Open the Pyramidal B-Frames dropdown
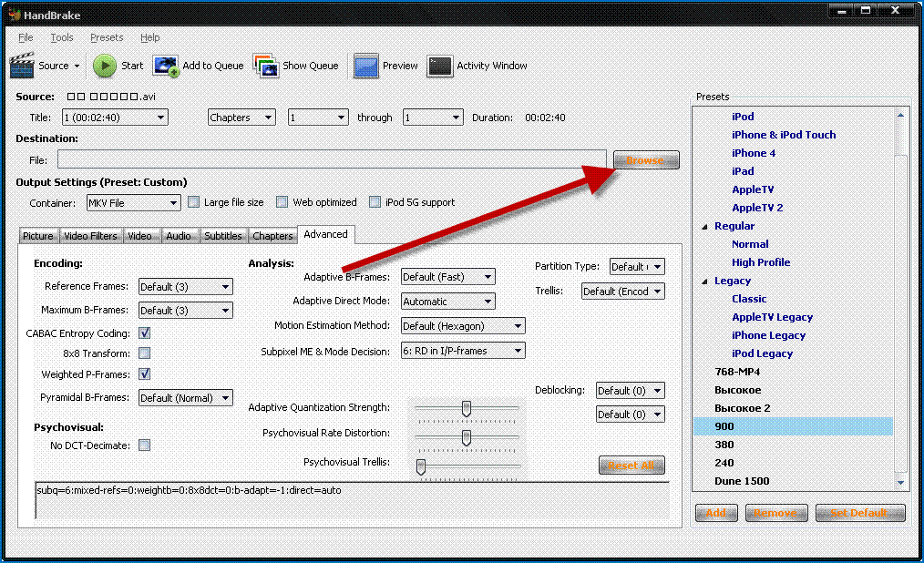 [x=186, y=398]
